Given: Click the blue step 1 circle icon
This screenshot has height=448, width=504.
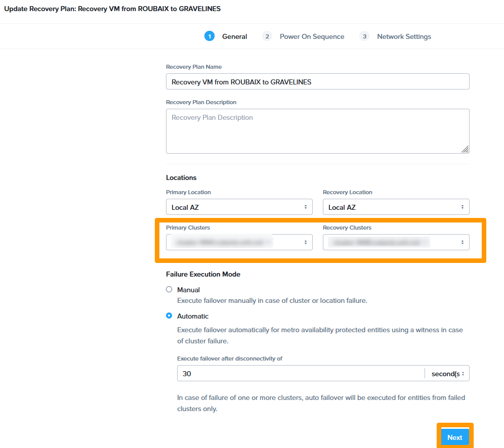Looking at the screenshot, I should (209, 36).
